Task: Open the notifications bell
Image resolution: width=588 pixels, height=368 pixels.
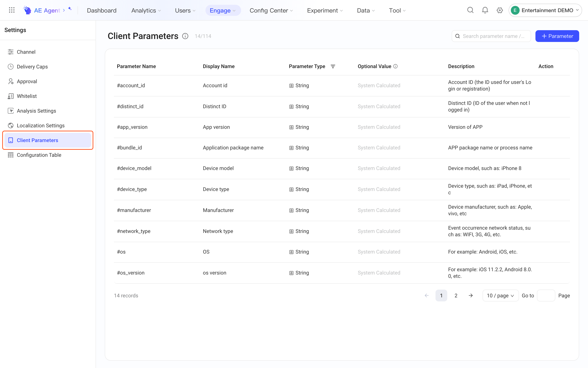Action: click(x=485, y=10)
